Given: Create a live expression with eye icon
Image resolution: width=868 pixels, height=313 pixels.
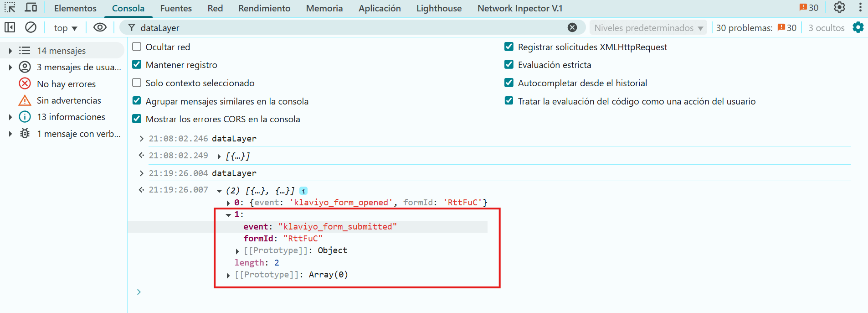Looking at the screenshot, I should pyautogui.click(x=100, y=27).
